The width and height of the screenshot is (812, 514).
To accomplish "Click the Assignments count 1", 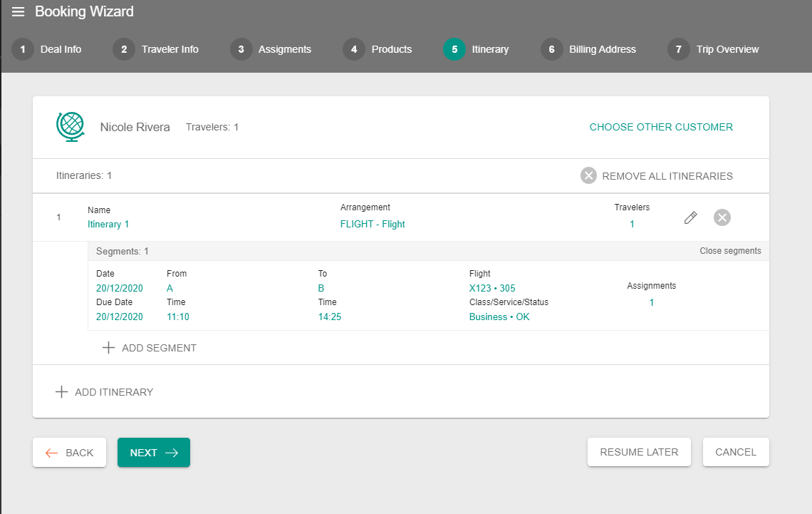I will coord(652,302).
